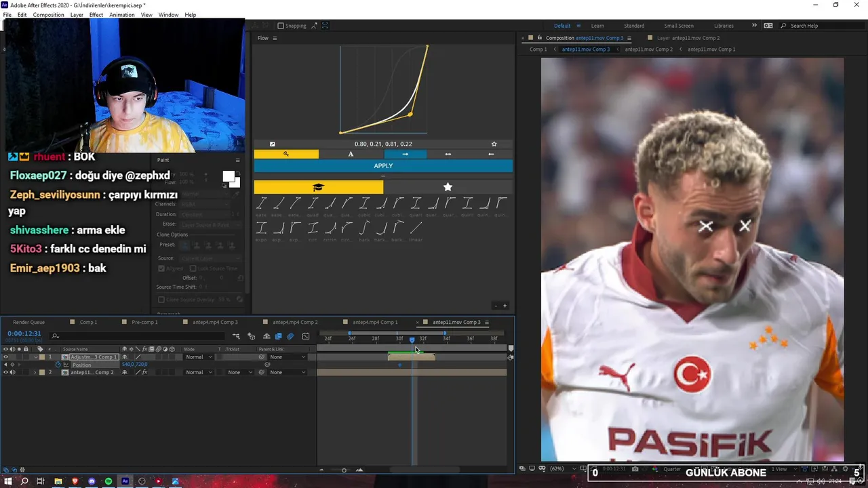
Task: Open the Composition menu
Action: 48,15
